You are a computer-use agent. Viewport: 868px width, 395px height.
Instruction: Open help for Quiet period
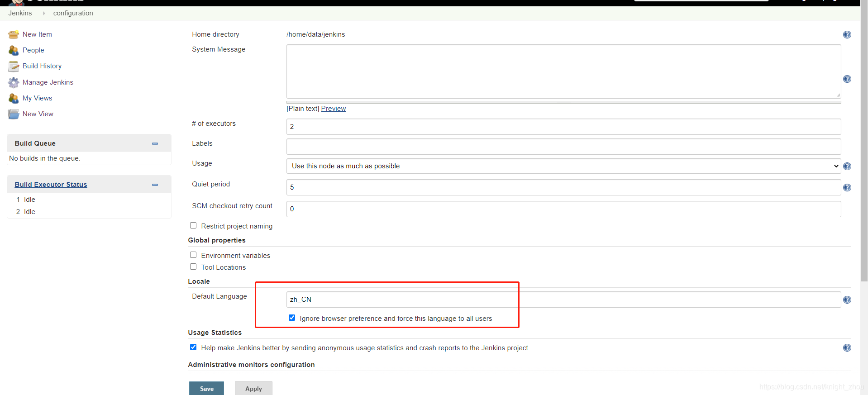847,188
